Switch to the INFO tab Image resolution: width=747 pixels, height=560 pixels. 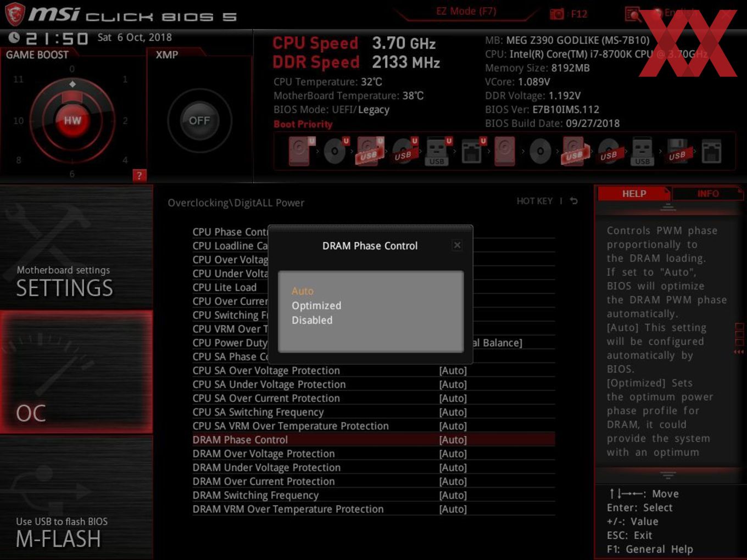coord(708,193)
